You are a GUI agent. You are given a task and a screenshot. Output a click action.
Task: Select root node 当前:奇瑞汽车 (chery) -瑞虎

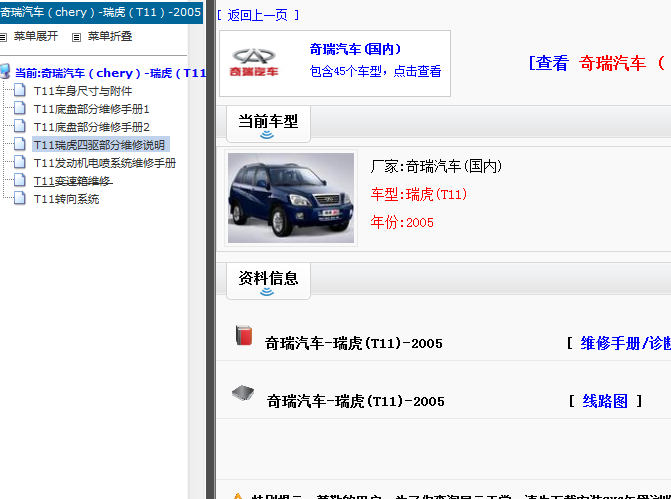coord(110,73)
